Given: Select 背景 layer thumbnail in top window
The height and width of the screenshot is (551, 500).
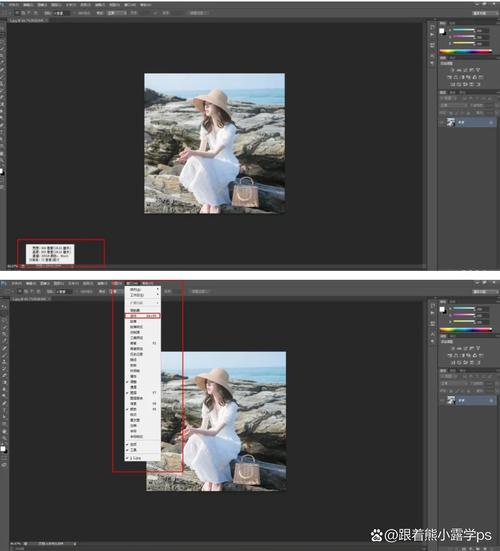Looking at the screenshot, I should coord(451,122).
